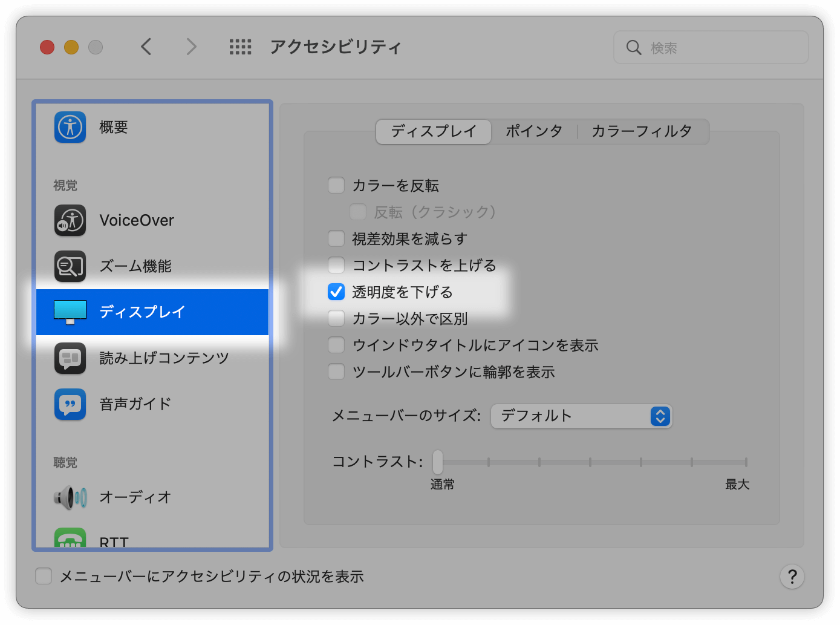The width and height of the screenshot is (840, 625).
Task: Click the 概要 accessibility icon
Action: [x=70, y=127]
